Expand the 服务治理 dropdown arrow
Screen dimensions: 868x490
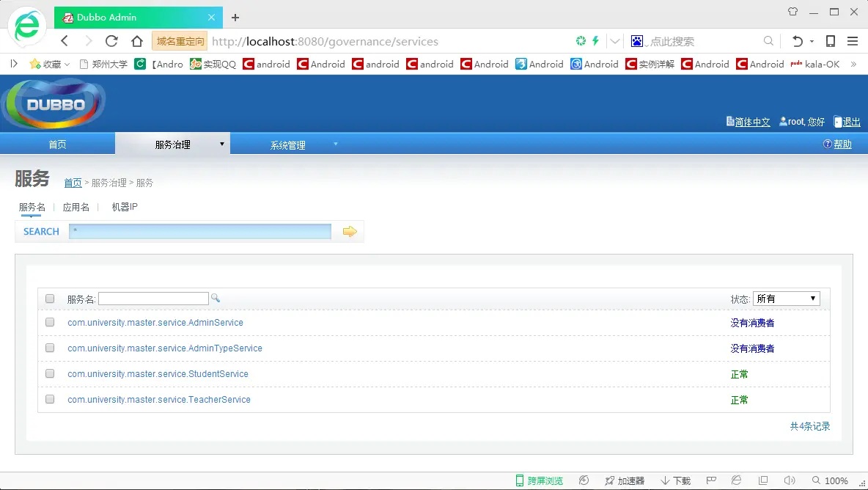click(x=222, y=144)
